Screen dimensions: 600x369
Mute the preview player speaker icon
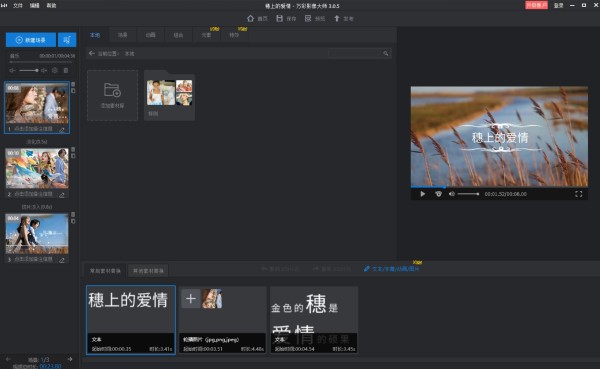(452, 194)
